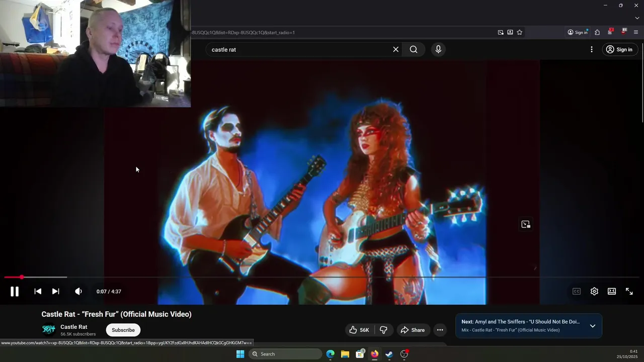644x362 pixels.
Task: Open Firefox extensions puzzle icon
Action: pyautogui.click(x=597, y=32)
